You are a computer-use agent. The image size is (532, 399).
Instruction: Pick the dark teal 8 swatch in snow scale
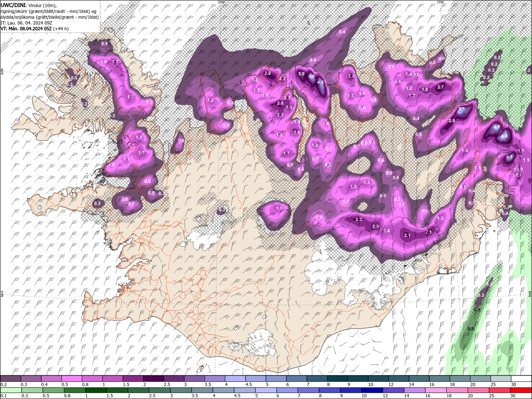337,379
